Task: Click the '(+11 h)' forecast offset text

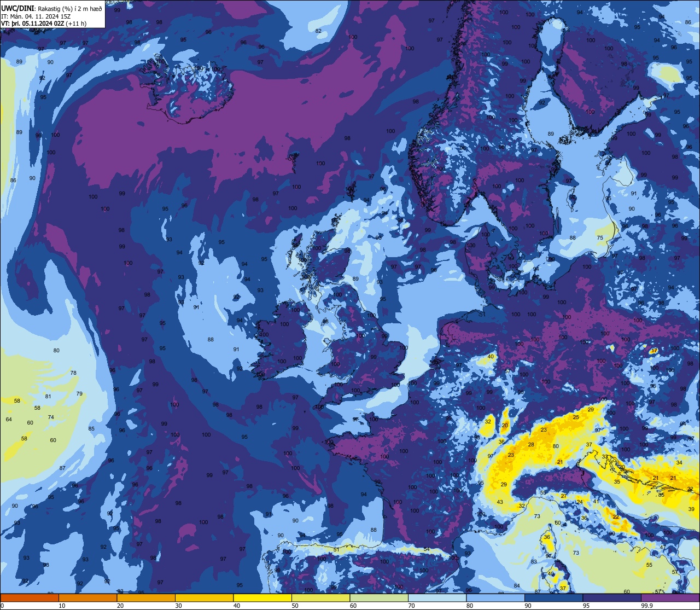Action: pos(76,24)
